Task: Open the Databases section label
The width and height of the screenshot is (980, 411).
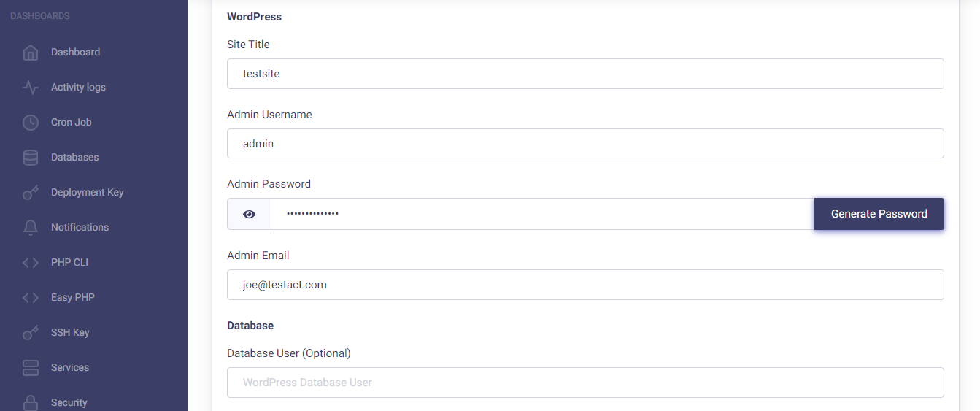Action: [x=74, y=158]
